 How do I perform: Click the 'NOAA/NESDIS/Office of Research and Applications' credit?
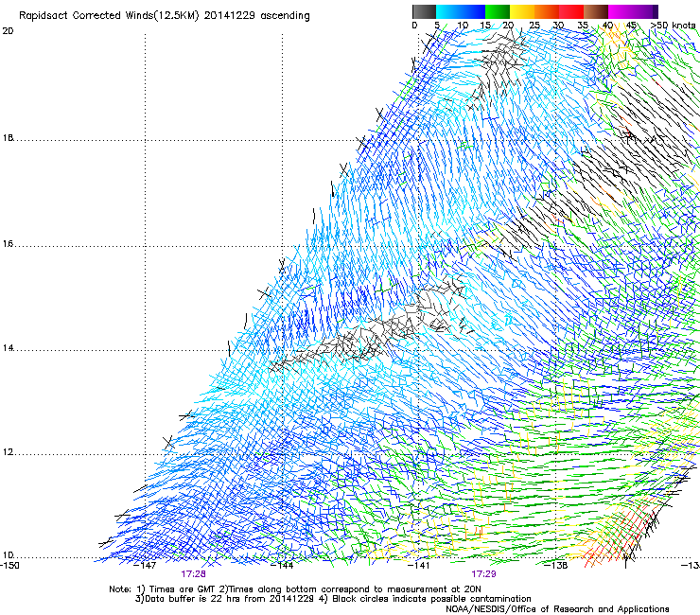point(557,609)
